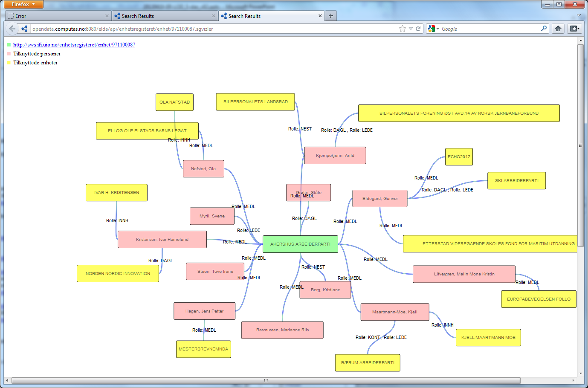The height and width of the screenshot is (388, 588).
Task: Select the NORDEN NORDIC INNOVATION node
Action: pos(118,274)
